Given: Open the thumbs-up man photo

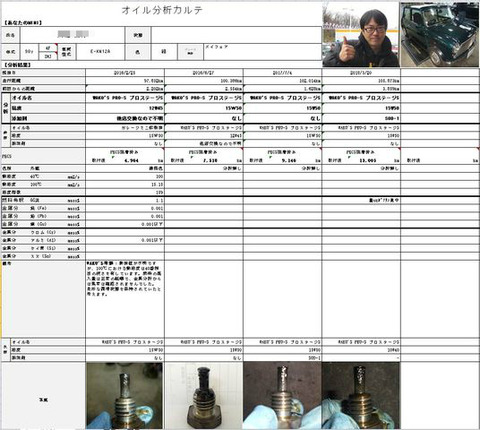Looking at the screenshot, I should click(361, 34).
